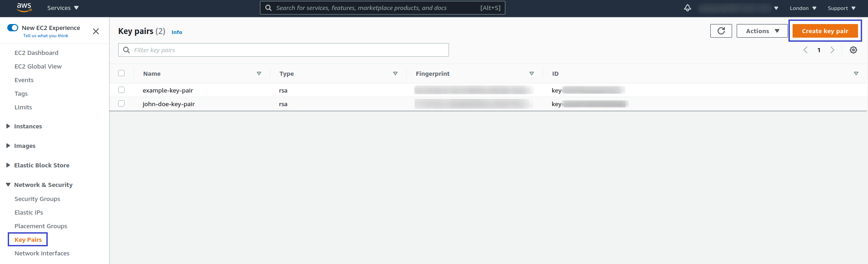
Task: Click the search magnifier in top bar
Action: pyautogui.click(x=269, y=8)
